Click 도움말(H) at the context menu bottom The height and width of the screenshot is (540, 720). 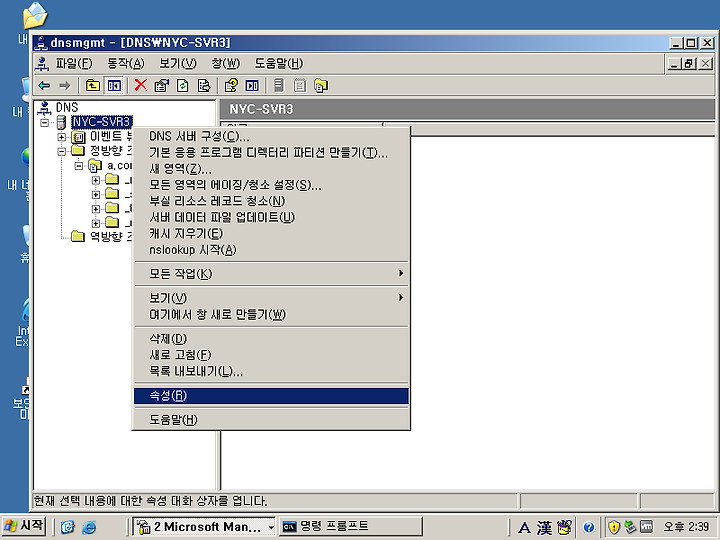pos(271,420)
